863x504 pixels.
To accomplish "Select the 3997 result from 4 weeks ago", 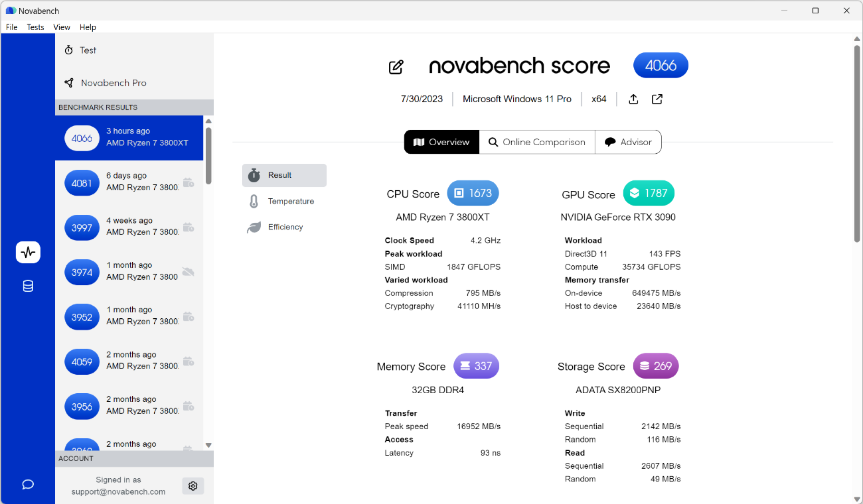I will pyautogui.click(x=126, y=227).
